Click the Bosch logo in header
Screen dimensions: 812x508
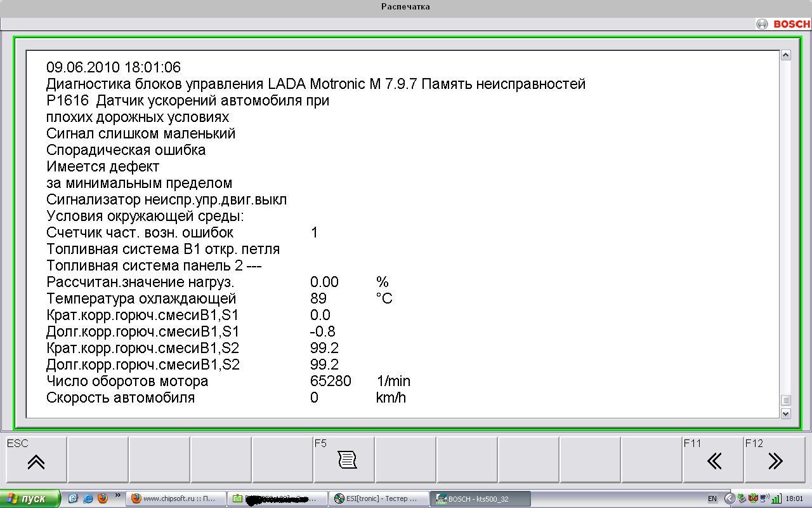tap(783, 24)
